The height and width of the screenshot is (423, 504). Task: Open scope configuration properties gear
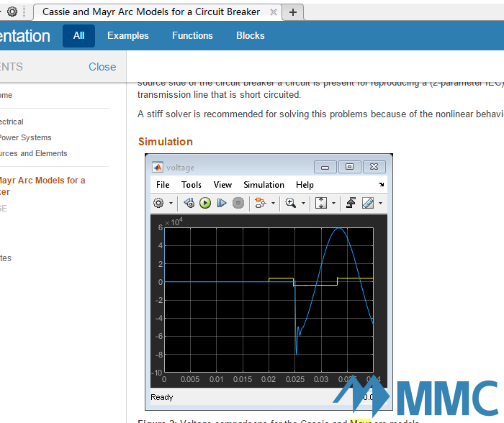158,203
